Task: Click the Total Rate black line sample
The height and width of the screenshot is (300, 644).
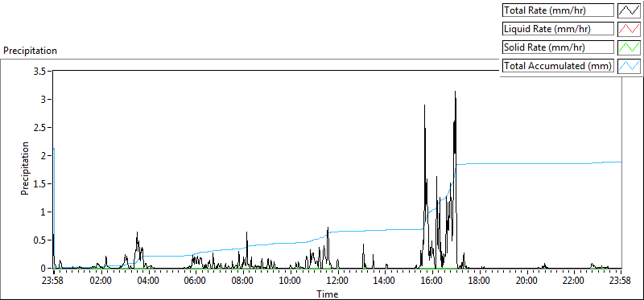Action: click(x=630, y=10)
